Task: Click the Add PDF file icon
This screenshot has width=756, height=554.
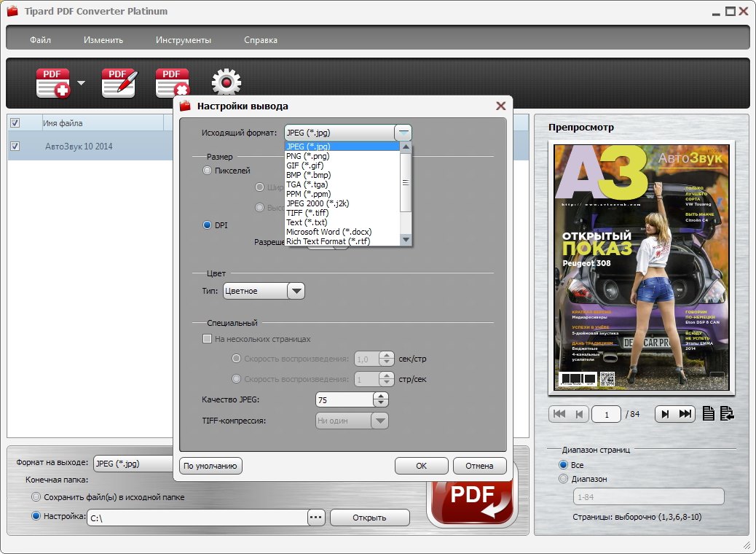Action: coord(53,83)
